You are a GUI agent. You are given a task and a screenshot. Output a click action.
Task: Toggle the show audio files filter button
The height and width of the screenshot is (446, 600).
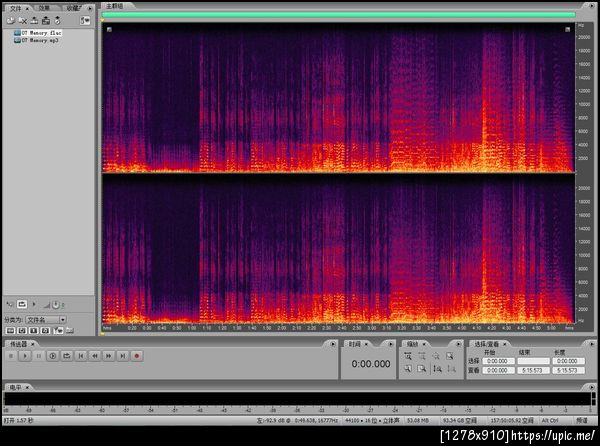tap(10, 330)
